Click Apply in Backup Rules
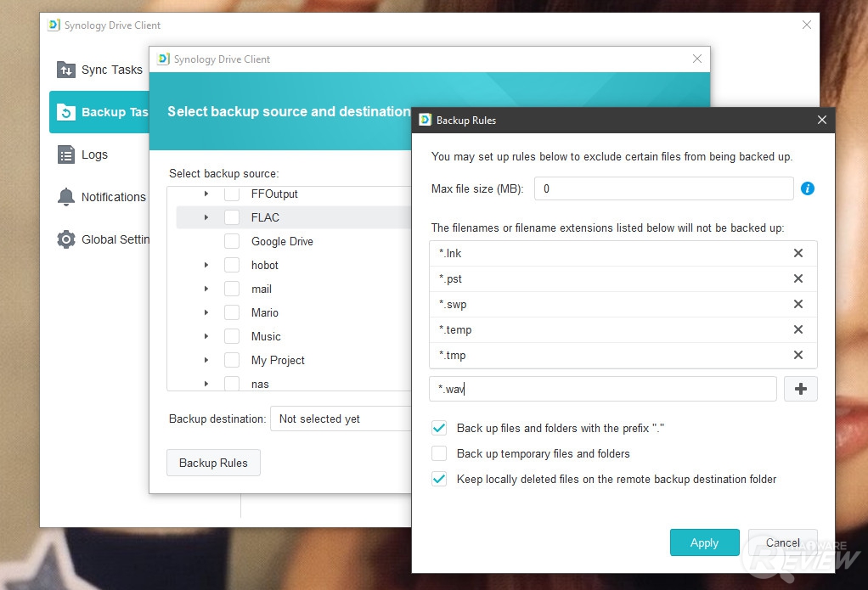The height and width of the screenshot is (590, 868). click(x=704, y=542)
